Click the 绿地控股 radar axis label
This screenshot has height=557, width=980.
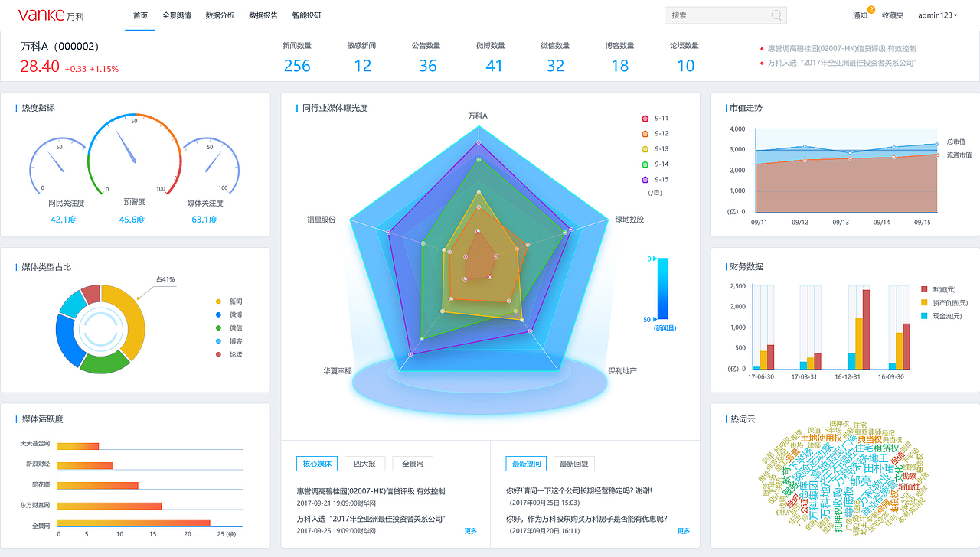click(x=629, y=220)
